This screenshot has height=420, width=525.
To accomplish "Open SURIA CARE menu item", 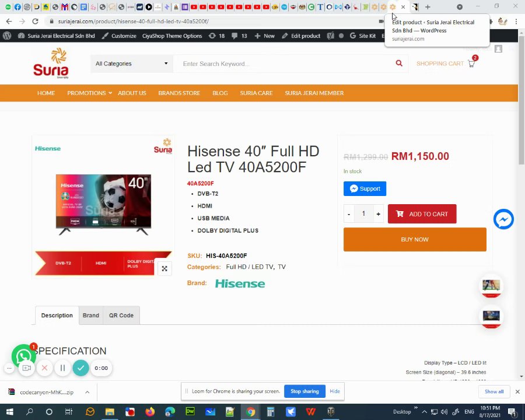I will (x=256, y=93).
